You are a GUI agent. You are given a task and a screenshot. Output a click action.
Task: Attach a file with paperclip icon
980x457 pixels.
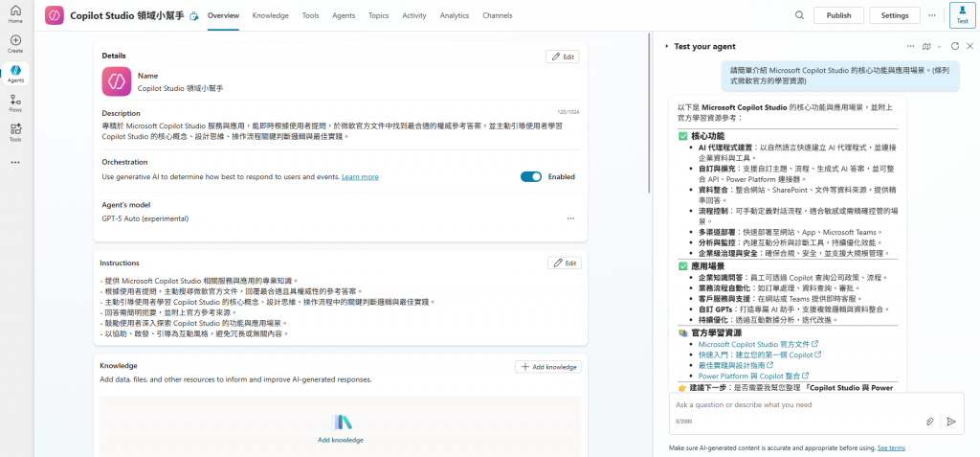pyautogui.click(x=929, y=422)
